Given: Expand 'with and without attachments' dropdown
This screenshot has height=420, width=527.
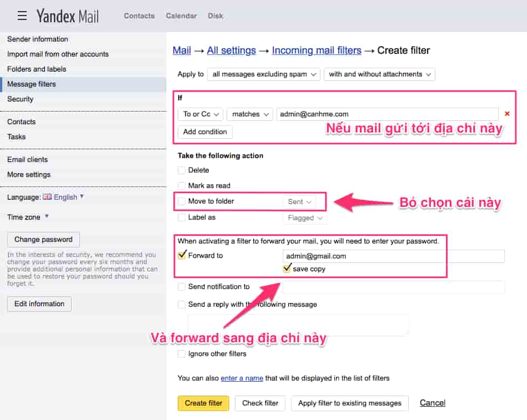Looking at the screenshot, I should click(x=379, y=74).
